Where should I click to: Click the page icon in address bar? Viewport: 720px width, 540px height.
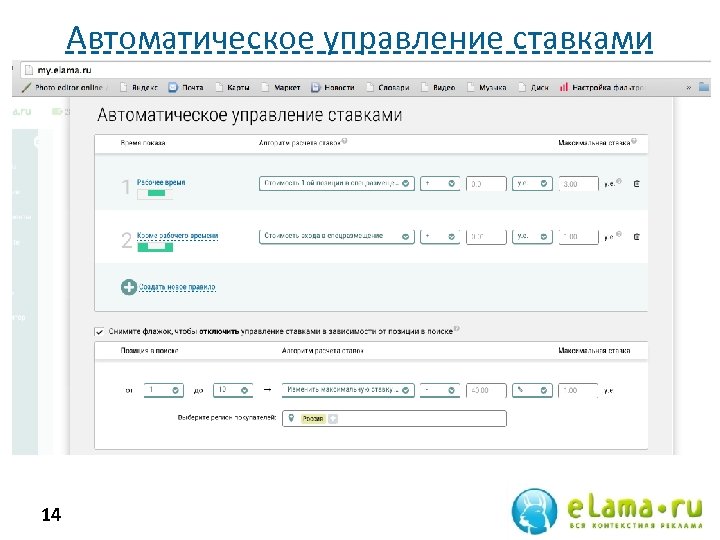click(x=29, y=70)
